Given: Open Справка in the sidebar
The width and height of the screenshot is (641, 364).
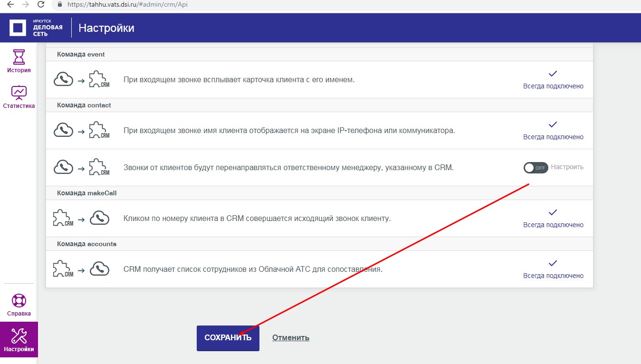Looking at the screenshot, I should point(19,305).
